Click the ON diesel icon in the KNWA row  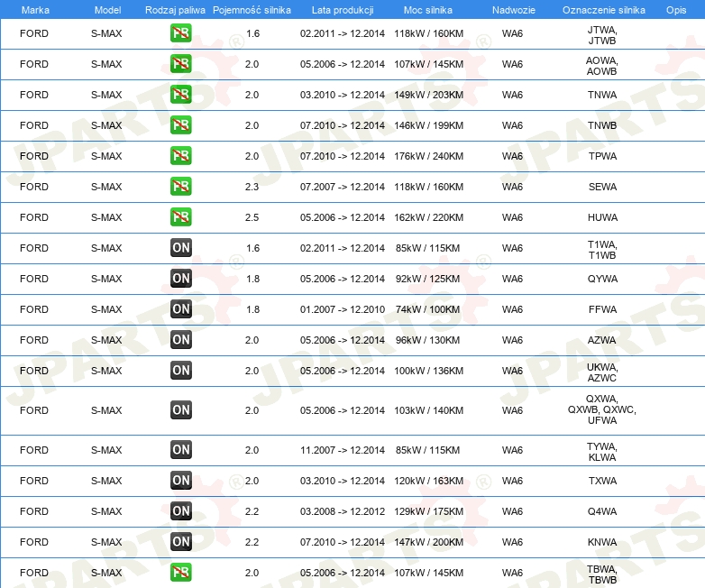(x=180, y=542)
